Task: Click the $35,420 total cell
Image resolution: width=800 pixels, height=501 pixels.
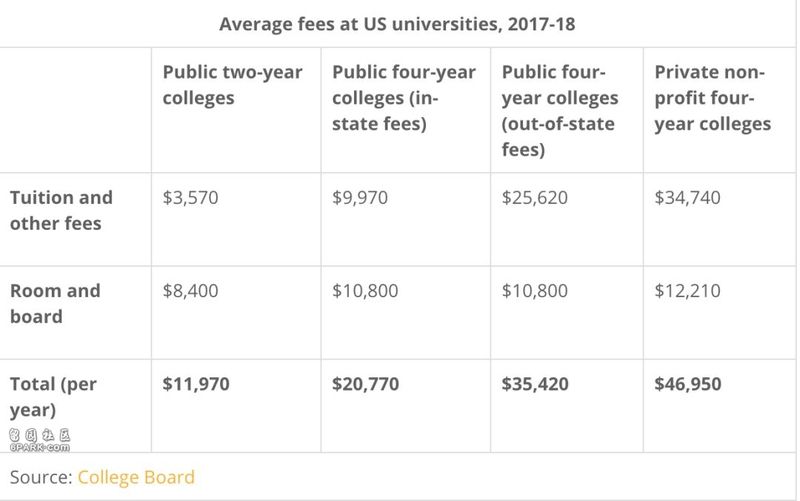Action: (535, 384)
